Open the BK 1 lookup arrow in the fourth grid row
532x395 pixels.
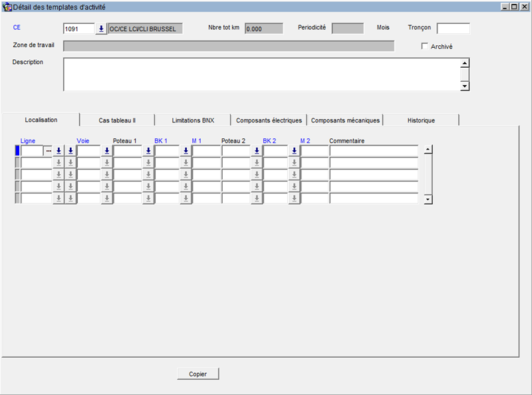186,186
